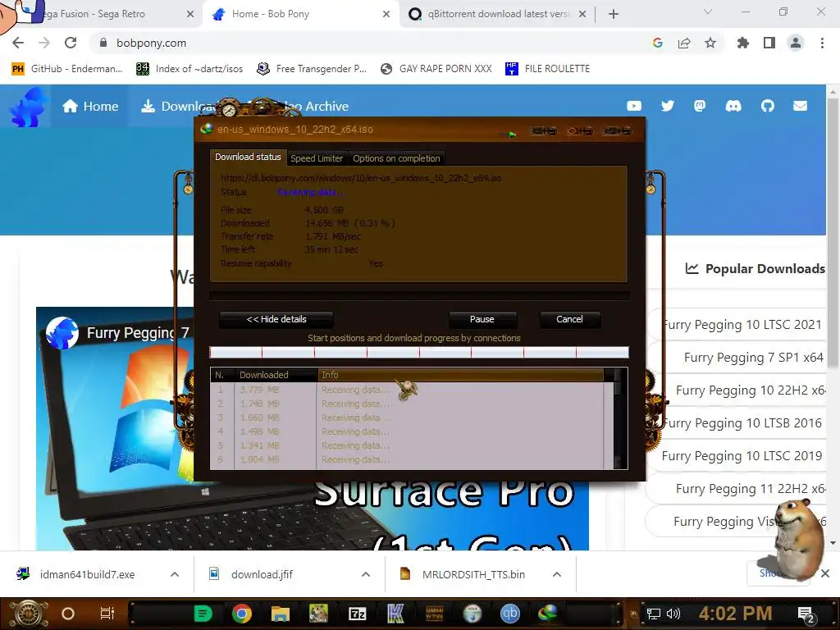Screen dimensions: 840x630
Task: Select connection row 1 with 3.779 MB
Action: tap(412, 390)
